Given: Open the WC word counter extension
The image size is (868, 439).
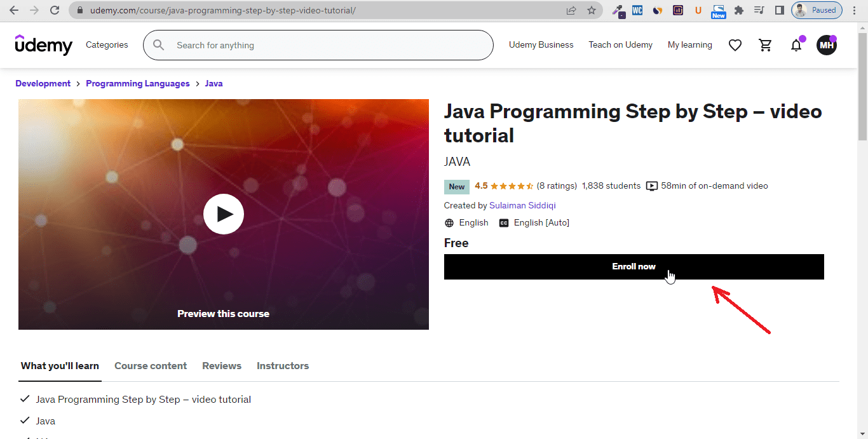Looking at the screenshot, I should pyautogui.click(x=637, y=10).
